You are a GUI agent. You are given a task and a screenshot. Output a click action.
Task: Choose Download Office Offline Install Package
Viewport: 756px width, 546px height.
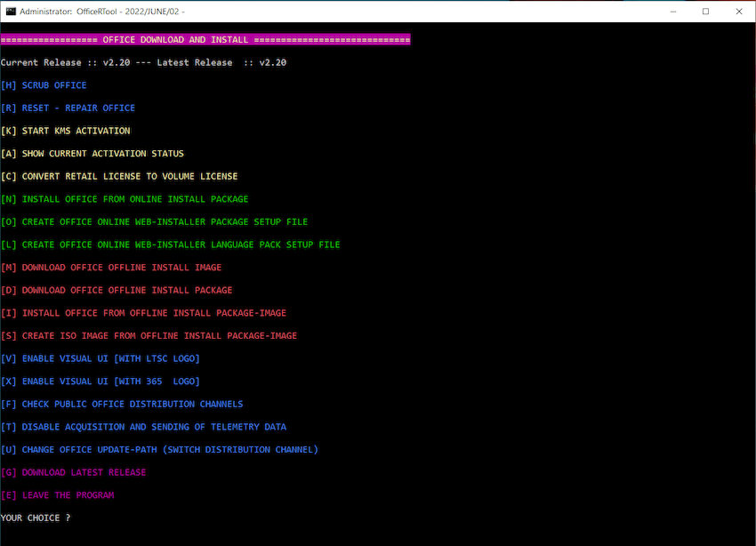tap(117, 290)
